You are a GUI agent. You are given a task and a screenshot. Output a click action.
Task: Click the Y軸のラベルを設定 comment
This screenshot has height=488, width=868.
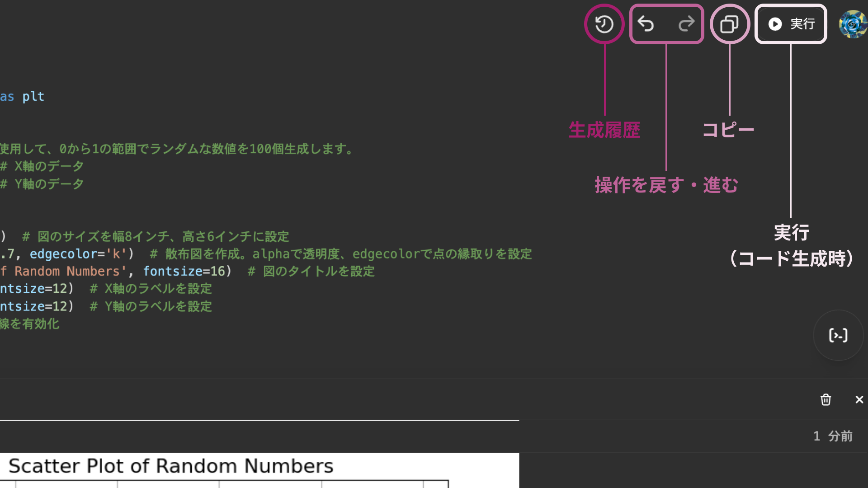pyautogui.click(x=151, y=306)
